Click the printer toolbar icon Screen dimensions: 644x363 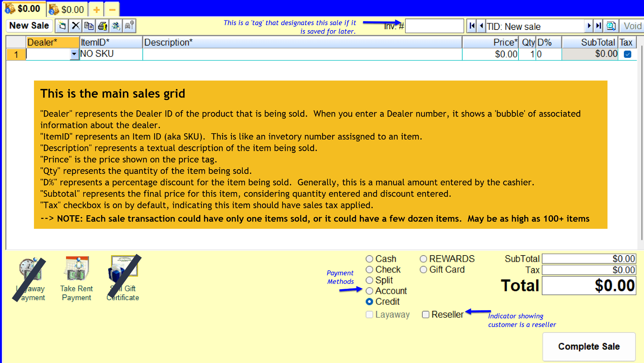103,26
